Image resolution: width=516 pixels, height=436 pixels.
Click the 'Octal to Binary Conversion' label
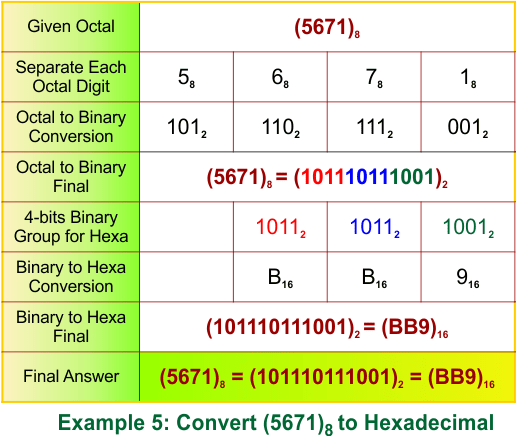pos(71,127)
